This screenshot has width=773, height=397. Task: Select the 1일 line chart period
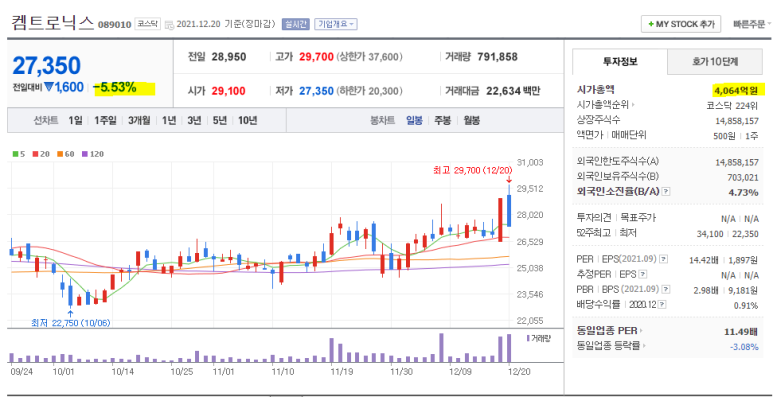[75, 120]
